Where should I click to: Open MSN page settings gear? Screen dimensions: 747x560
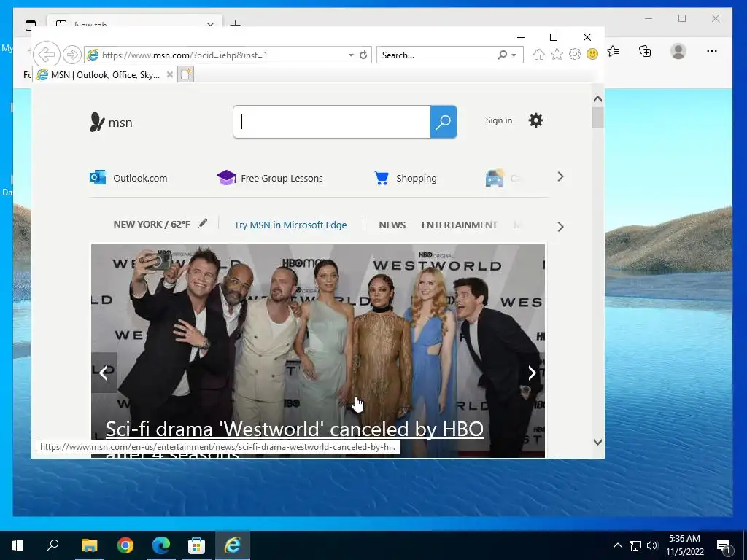click(536, 120)
